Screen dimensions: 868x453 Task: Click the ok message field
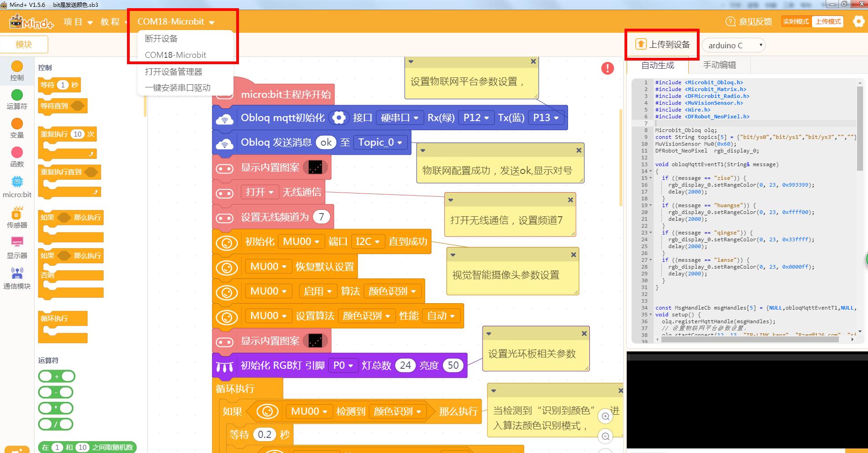coord(326,143)
